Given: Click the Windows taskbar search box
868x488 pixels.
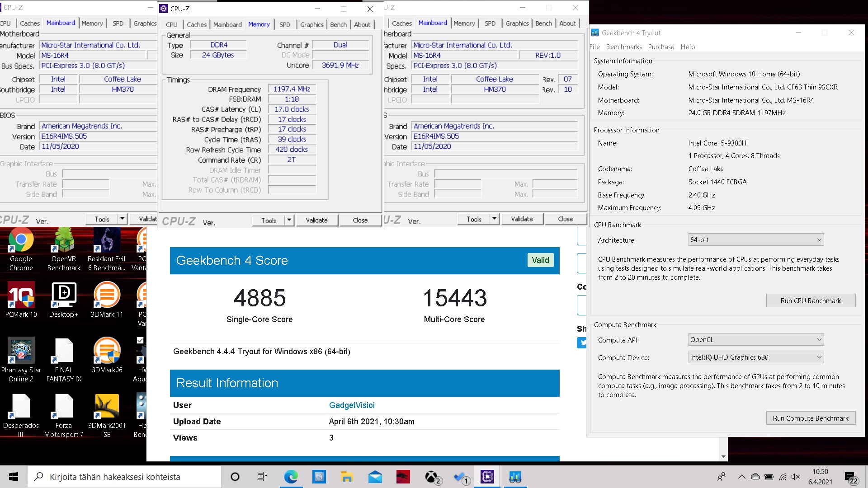Looking at the screenshot, I should pyautogui.click(x=124, y=477).
